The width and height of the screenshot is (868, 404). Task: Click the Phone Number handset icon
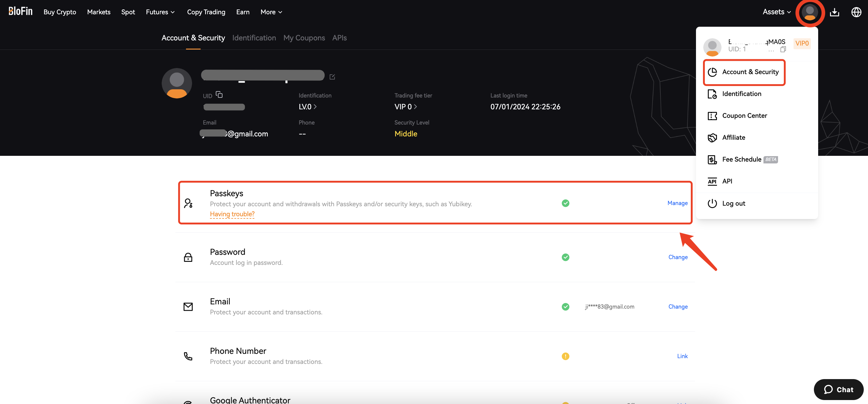pos(188,356)
